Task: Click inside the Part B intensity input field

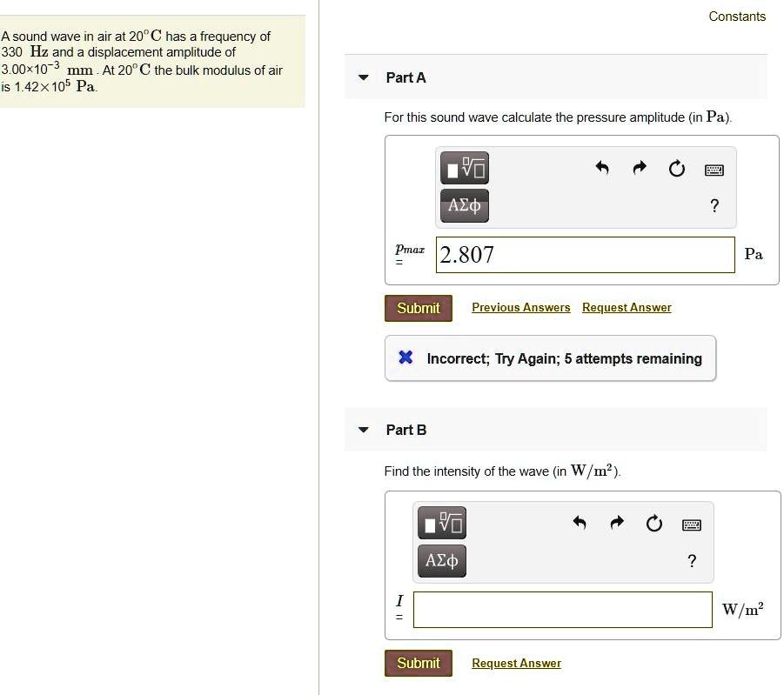Action: tap(562, 610)
